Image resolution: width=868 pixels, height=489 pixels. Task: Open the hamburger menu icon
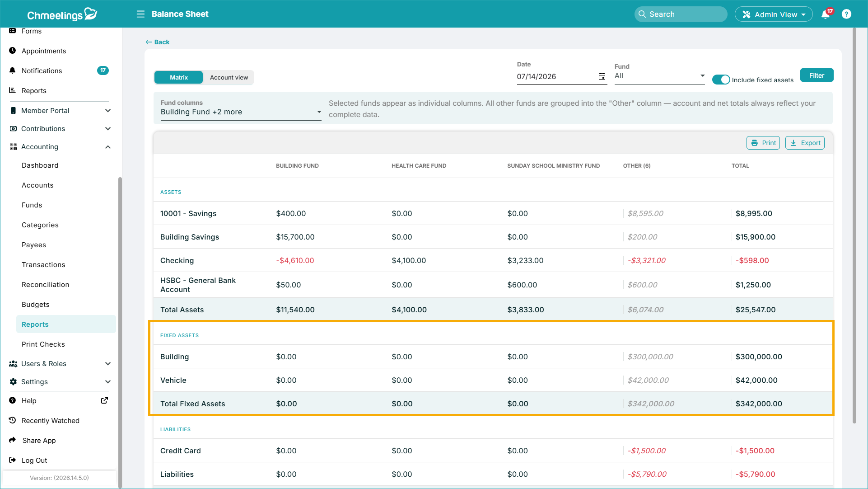[x=140, y=14]
